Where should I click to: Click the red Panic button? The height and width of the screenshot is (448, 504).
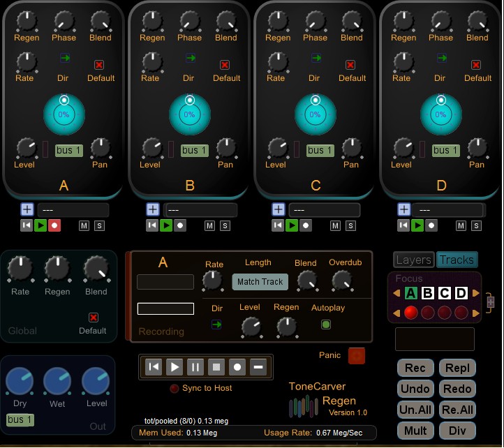357,356
